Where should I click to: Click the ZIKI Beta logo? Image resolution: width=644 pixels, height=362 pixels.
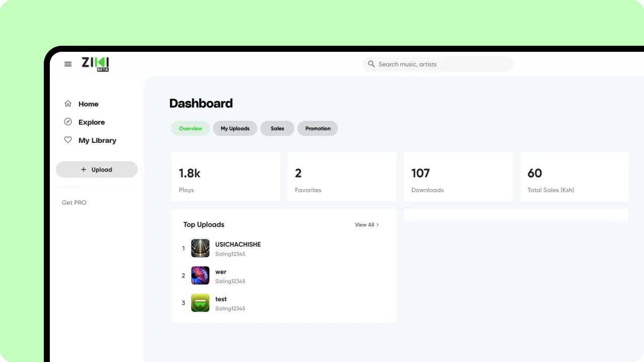tap(96, 64)
